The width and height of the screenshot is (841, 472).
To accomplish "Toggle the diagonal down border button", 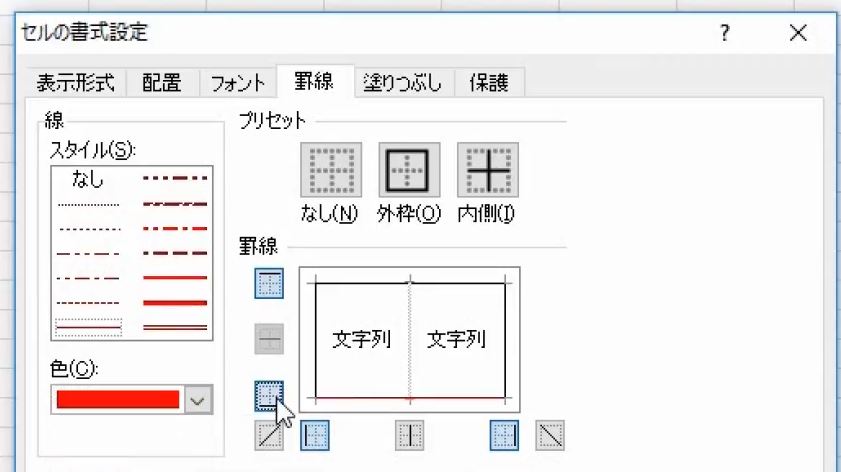I will (x=550, y=436).
